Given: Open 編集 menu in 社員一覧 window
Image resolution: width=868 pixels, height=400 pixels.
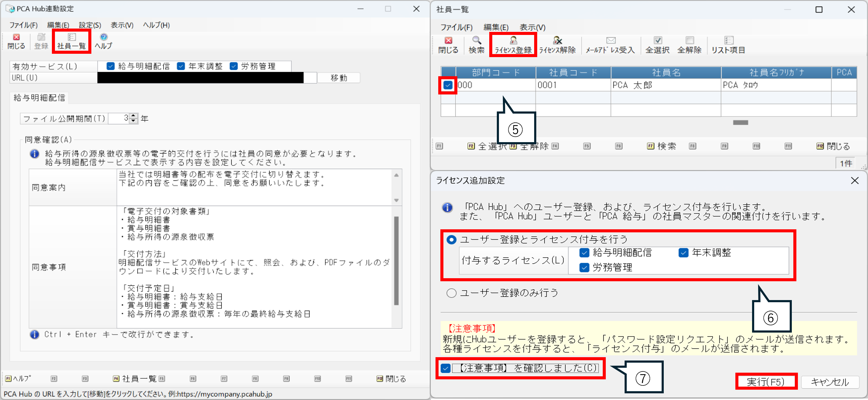Looking at the screenshot, I should coord(496,27).
